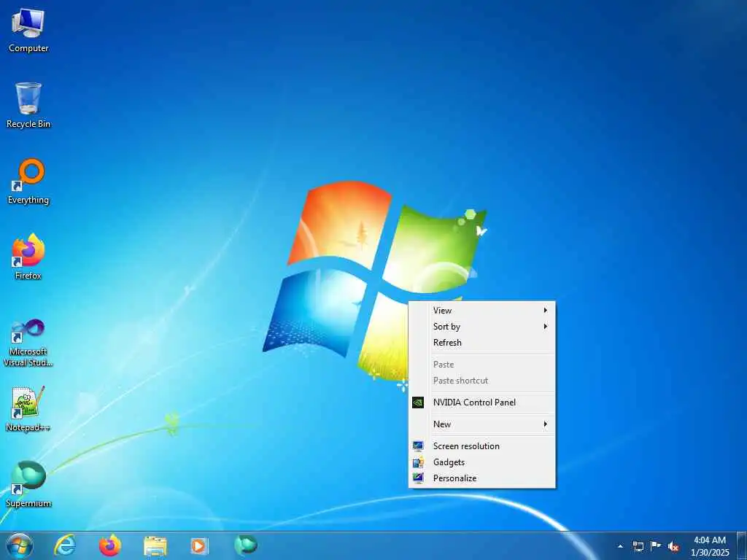Expand the New submenu
747x560 pixels.
(481, 425)
